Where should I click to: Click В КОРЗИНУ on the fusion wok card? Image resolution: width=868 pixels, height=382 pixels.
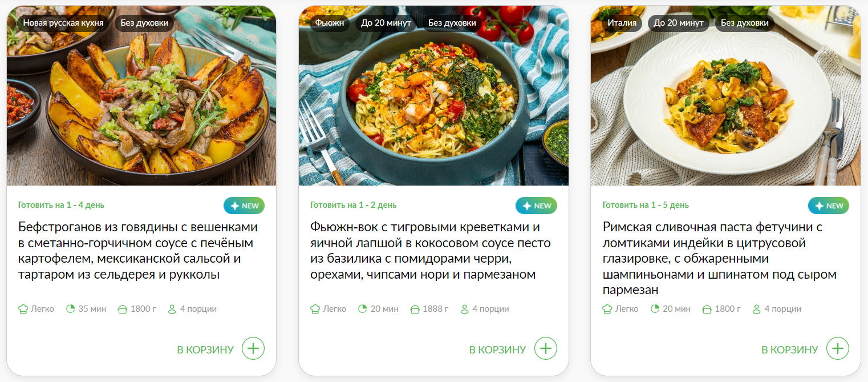(498, 349)
